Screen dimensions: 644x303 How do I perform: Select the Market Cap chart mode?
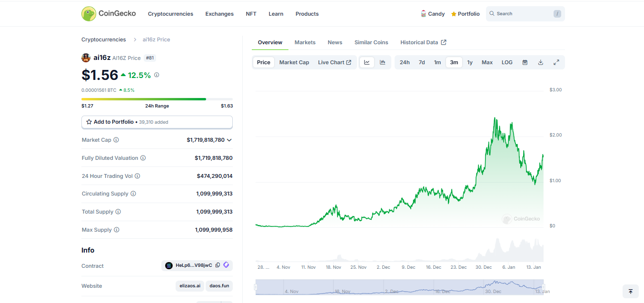click(x=294, y=62)
